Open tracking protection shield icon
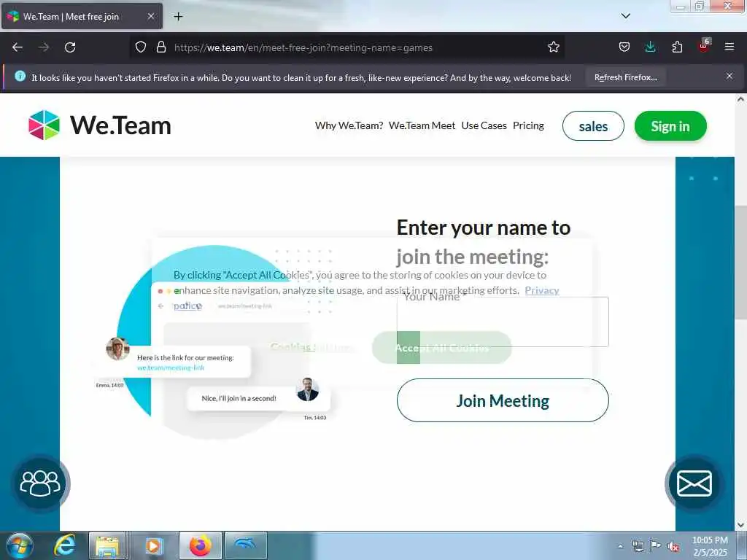 [x=141, y=47]
